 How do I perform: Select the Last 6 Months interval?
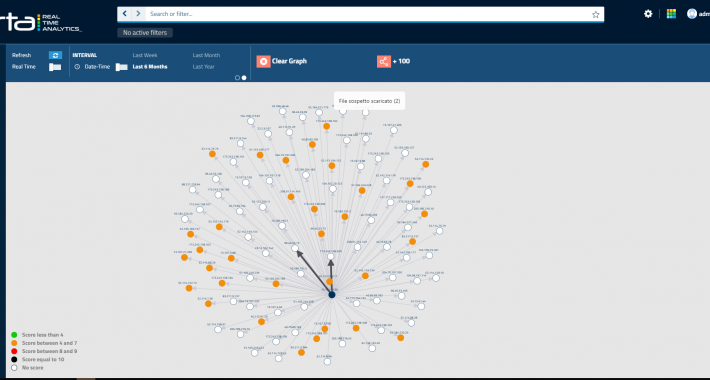click(150, 67)
